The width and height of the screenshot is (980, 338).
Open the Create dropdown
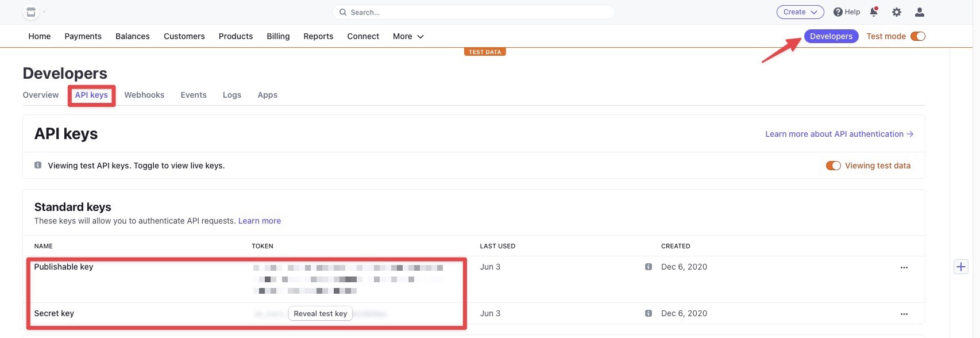click(x=800, y=12)
